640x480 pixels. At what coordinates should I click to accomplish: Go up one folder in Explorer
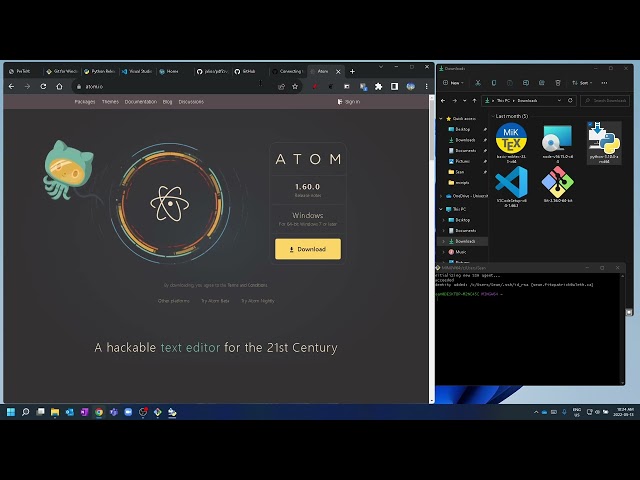pos(474,100)
